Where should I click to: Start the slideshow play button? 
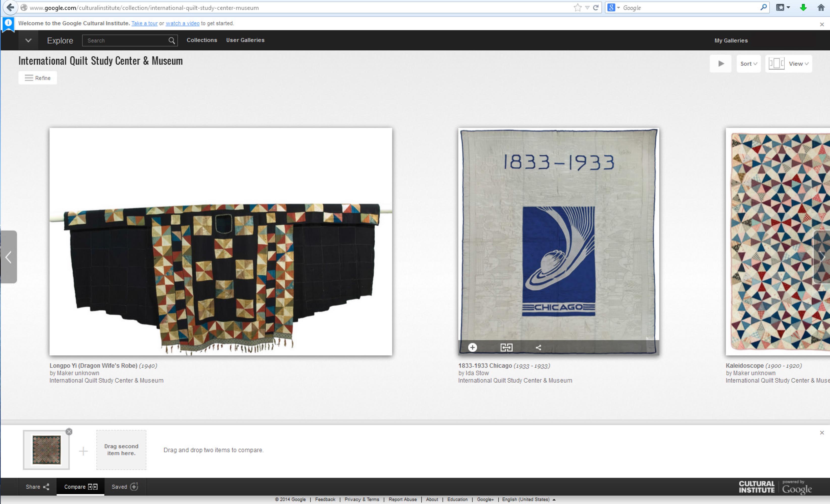720,64
